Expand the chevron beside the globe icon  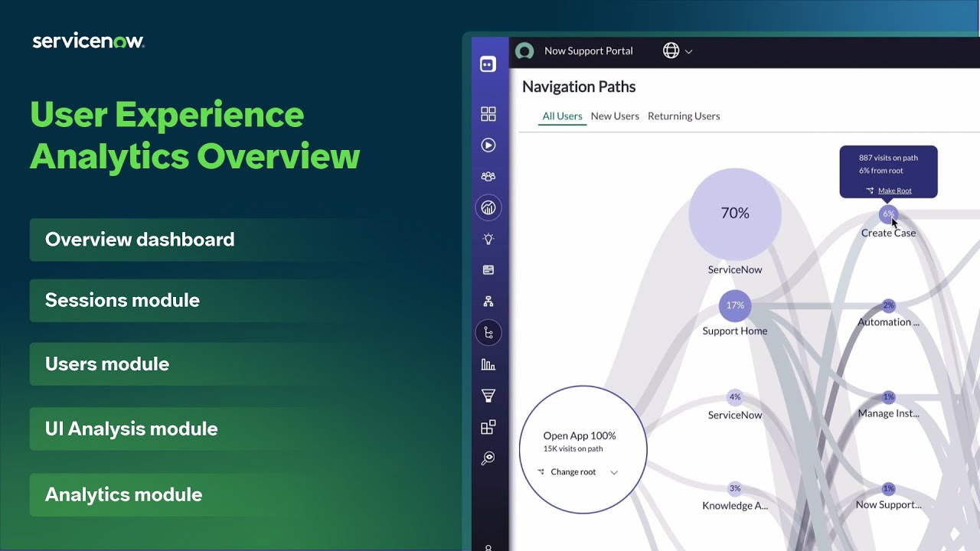(688, 52)
